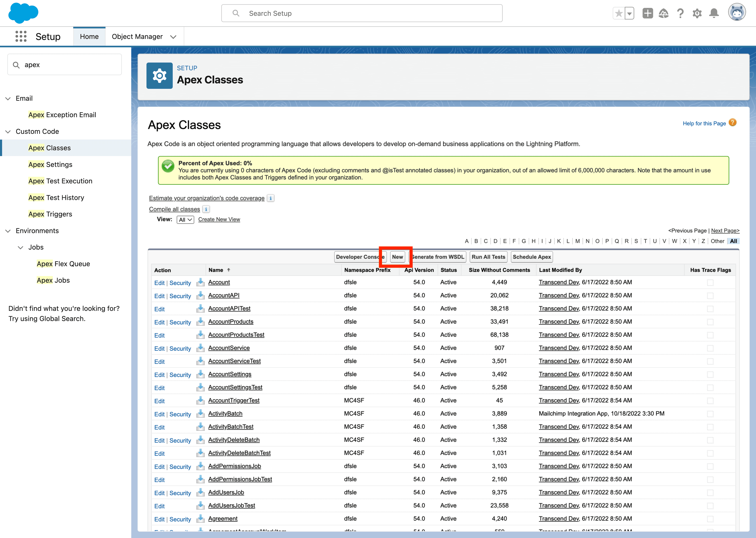Click the download icon for AccountAPI
The width and height of the screenshot is (756, 538).
200,295
